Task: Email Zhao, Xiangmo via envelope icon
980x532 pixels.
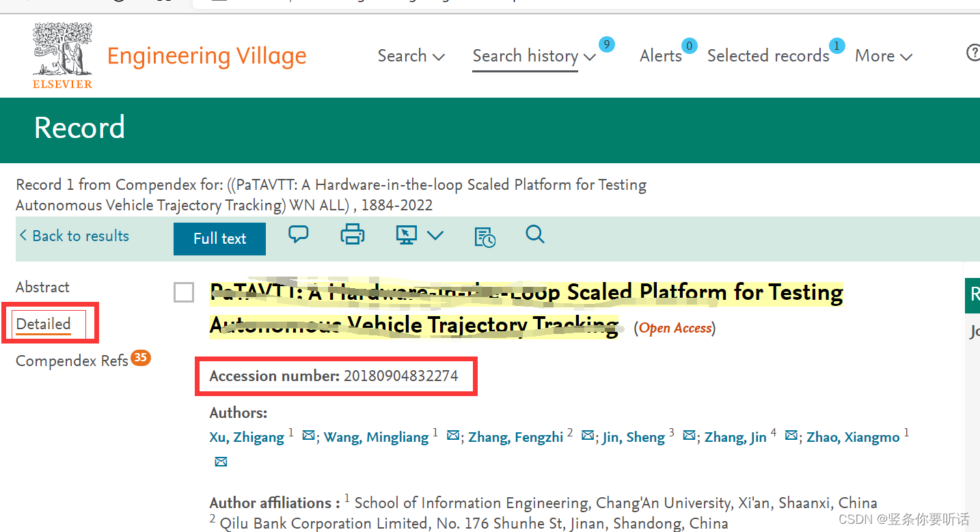Action: coord(221,462)
